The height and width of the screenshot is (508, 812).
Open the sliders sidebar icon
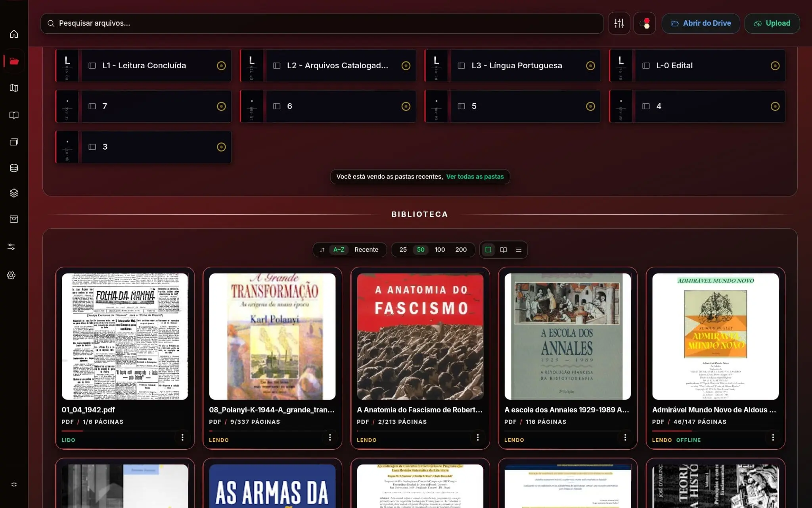11,247
